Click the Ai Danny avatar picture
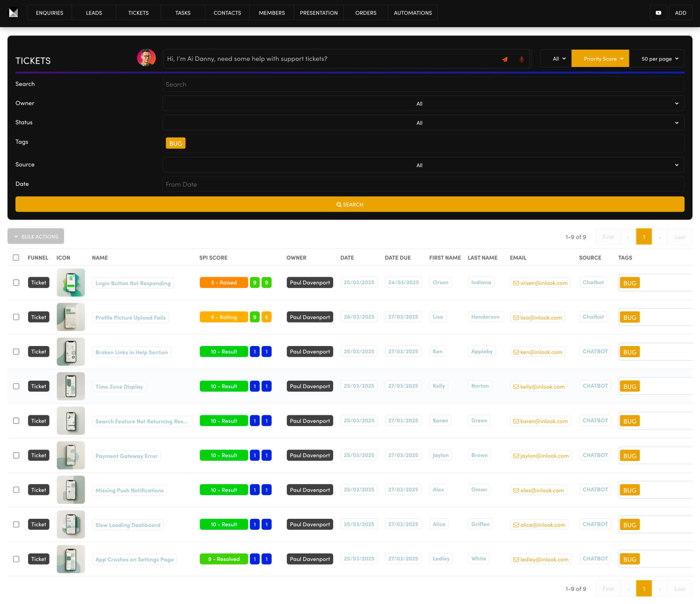The height and width of the screenshot is (604, 700). pos(146,58)
